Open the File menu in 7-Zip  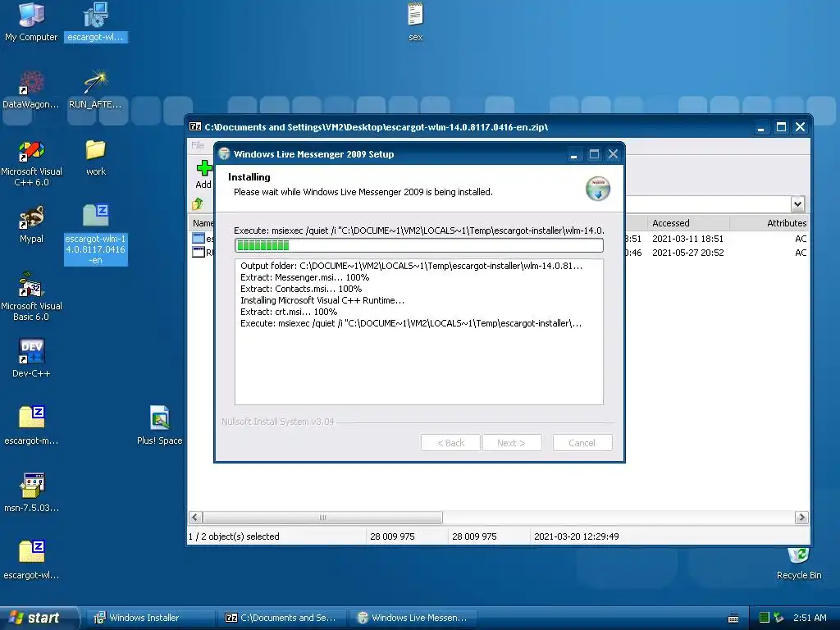click(198, 145)
